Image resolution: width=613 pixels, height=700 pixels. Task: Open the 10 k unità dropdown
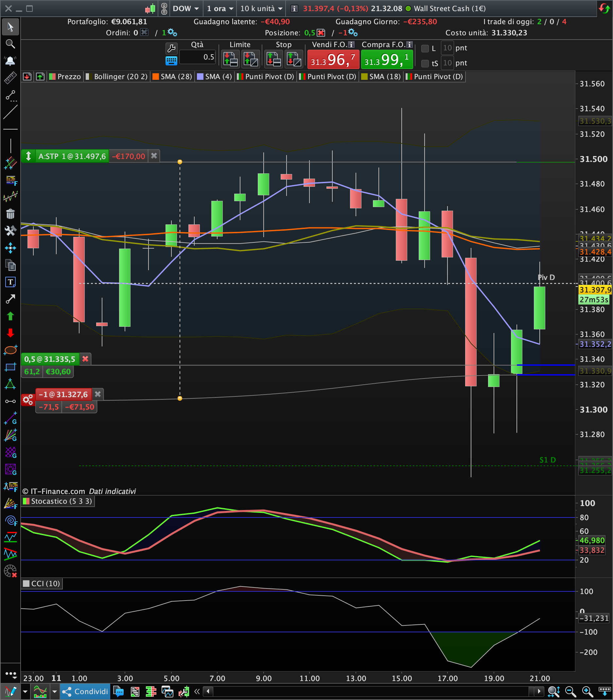(x=261, y=9)
